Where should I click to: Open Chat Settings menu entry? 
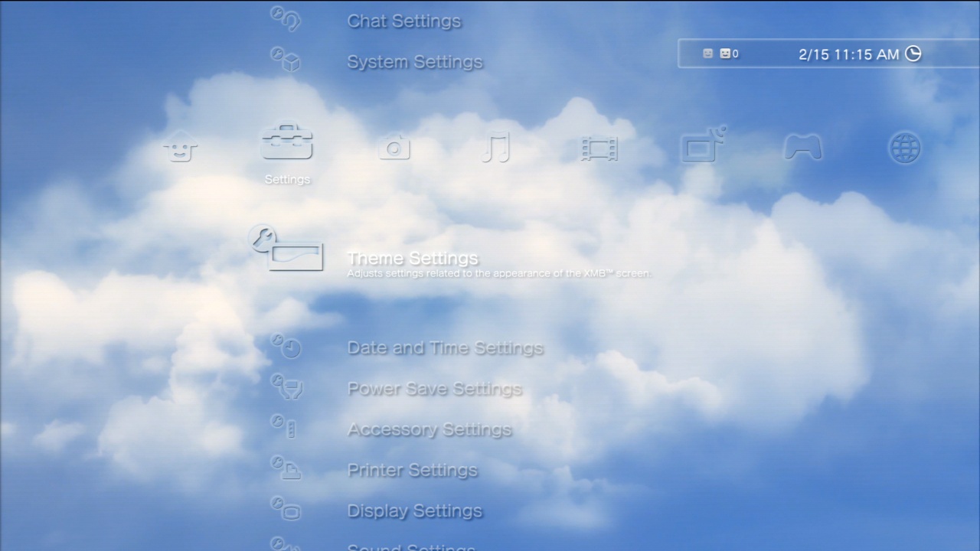(x=404, y=21)
